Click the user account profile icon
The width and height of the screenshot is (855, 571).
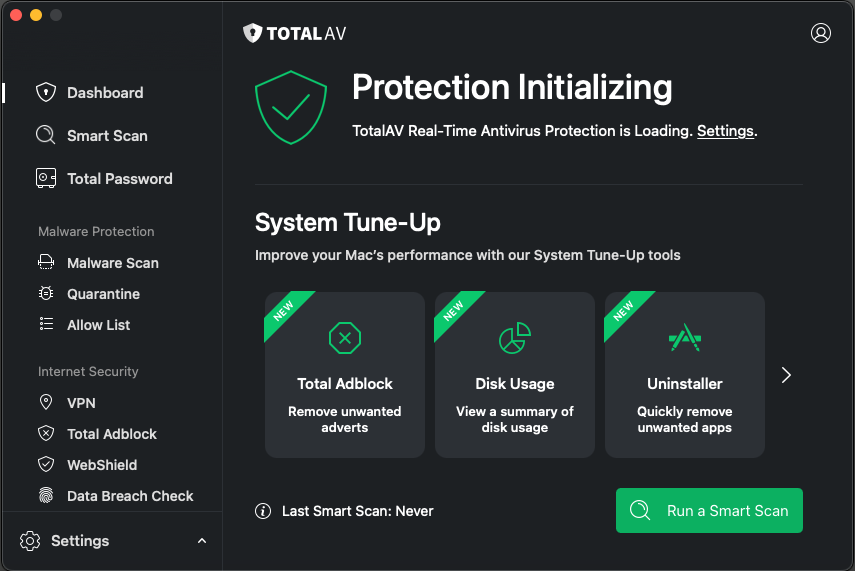tap(821, 33)
